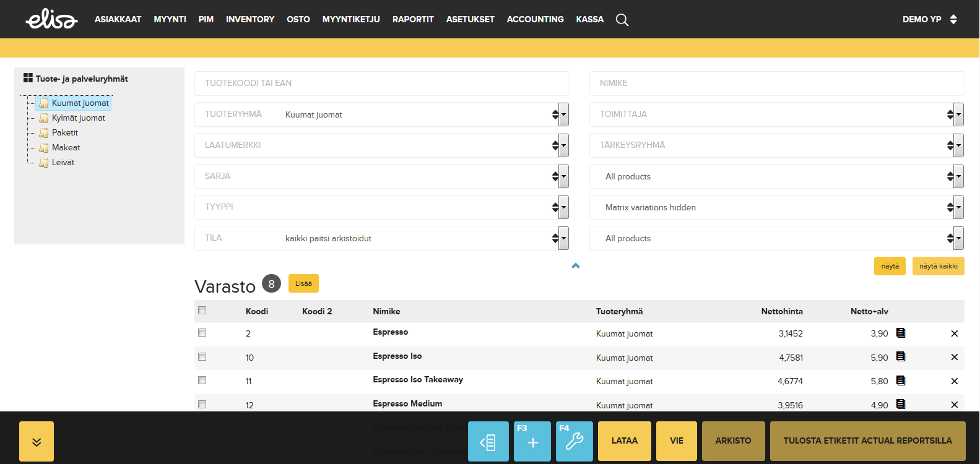Screen dimensions: 980x464
Task: Open the TOIMITTAJA dropdown
Action: (x=777, y=114)
